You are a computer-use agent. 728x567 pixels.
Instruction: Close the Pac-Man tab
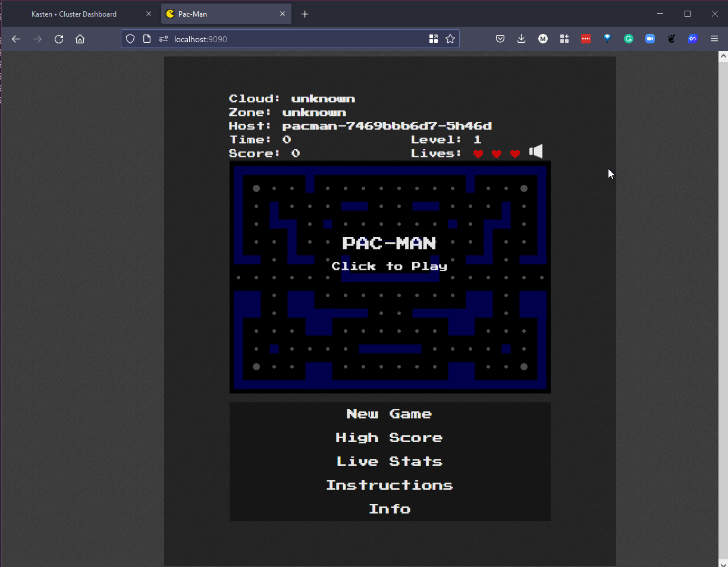tap(283, 14)
